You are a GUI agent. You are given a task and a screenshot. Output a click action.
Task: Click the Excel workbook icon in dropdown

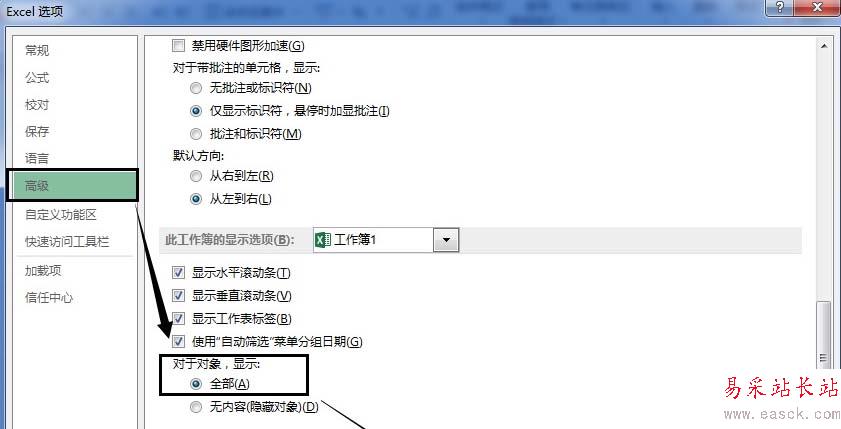tap(322, 240)
